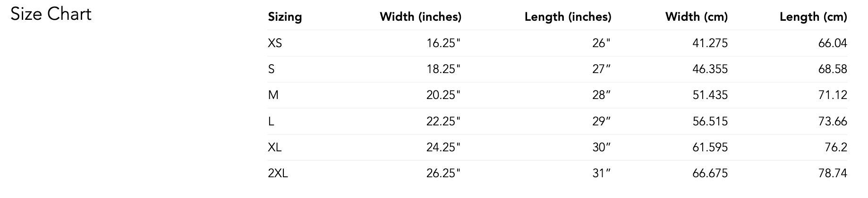Click the 78.74 length cm value

[833, 173]
